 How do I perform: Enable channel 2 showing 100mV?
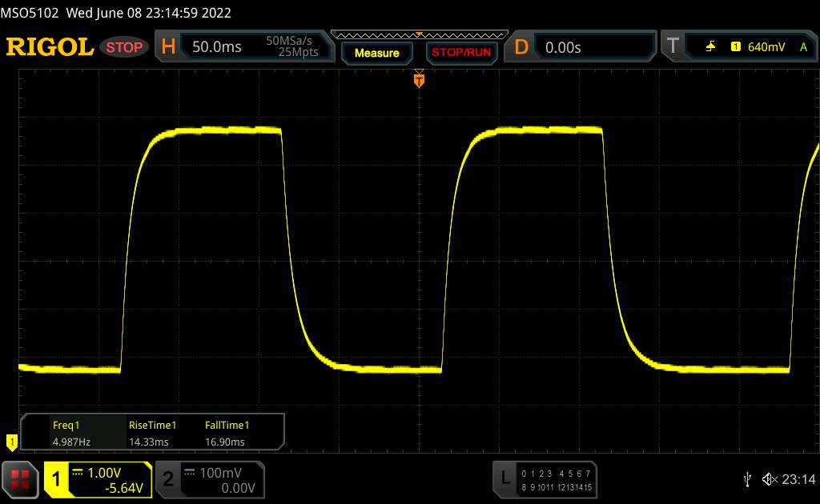point(208,479)
